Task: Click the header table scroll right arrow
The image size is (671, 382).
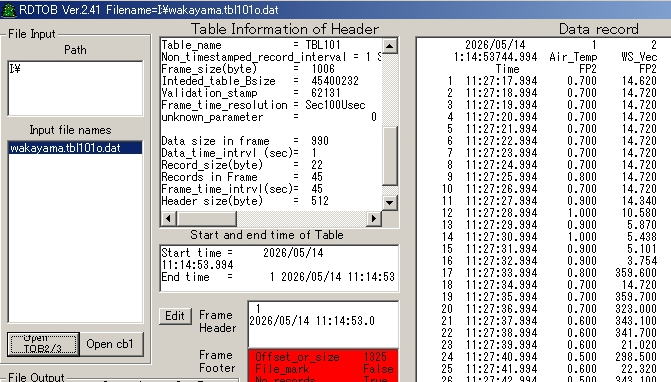Action: click(x=374, y=219)
